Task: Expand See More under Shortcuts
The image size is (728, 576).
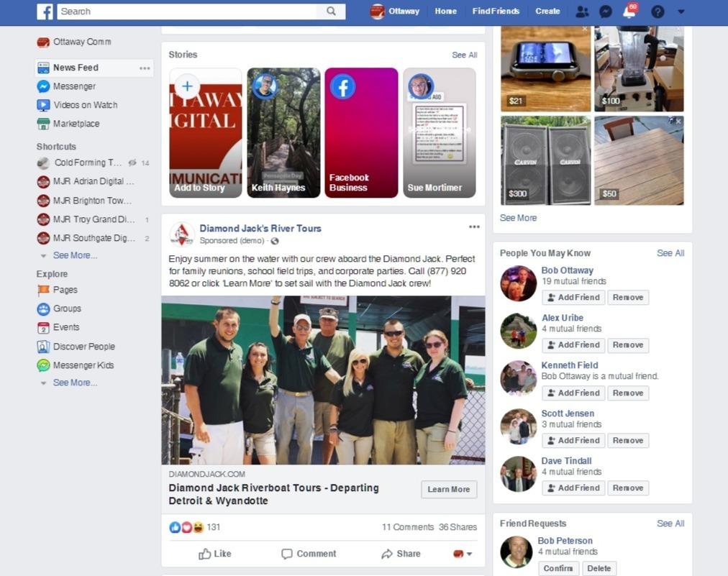Action: 75,255
